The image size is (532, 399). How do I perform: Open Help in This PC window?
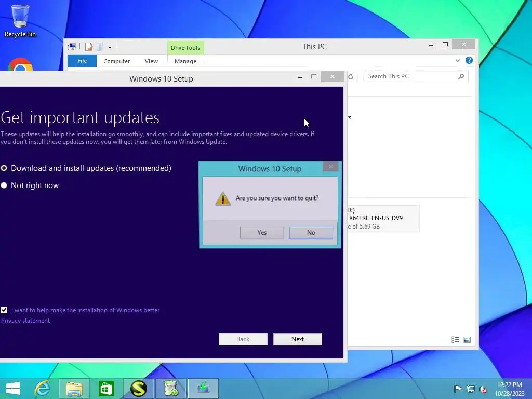tap(469, 60)
